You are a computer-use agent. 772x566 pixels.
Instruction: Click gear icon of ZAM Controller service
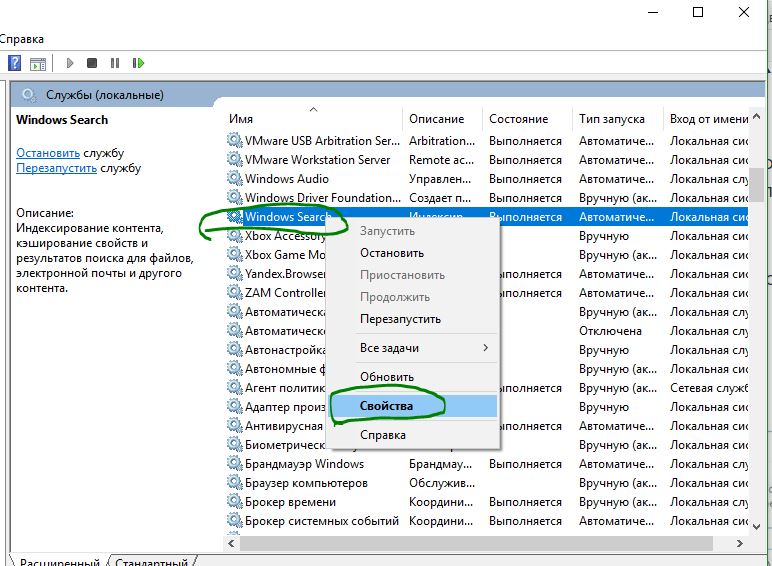[x=234, y=292]
